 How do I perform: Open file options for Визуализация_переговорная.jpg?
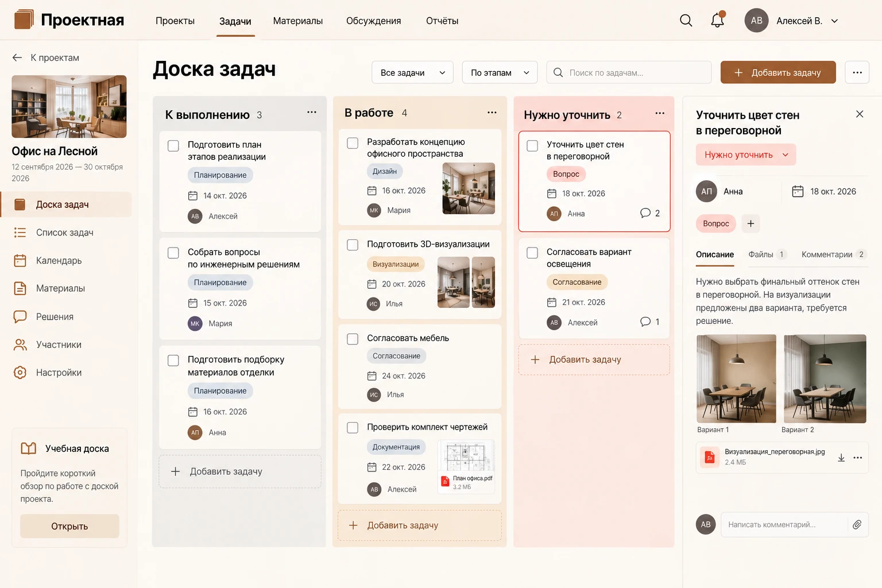[858, 458]
